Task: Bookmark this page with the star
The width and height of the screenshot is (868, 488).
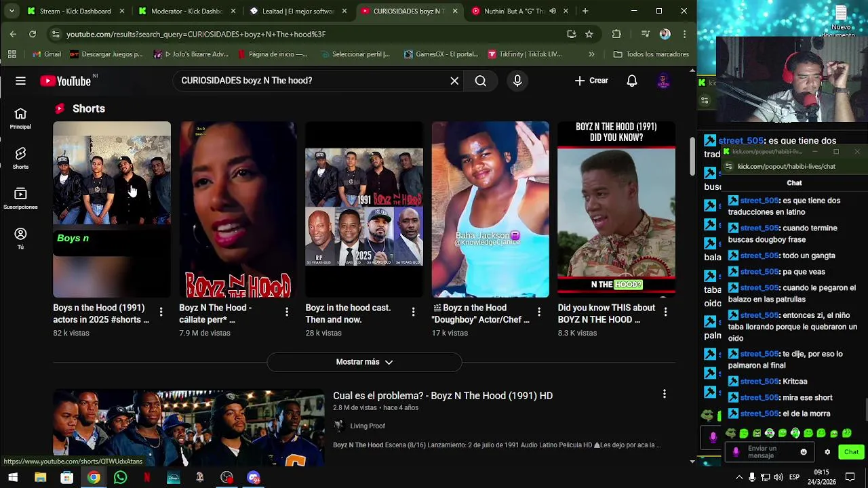Action: tap(589, 34)
